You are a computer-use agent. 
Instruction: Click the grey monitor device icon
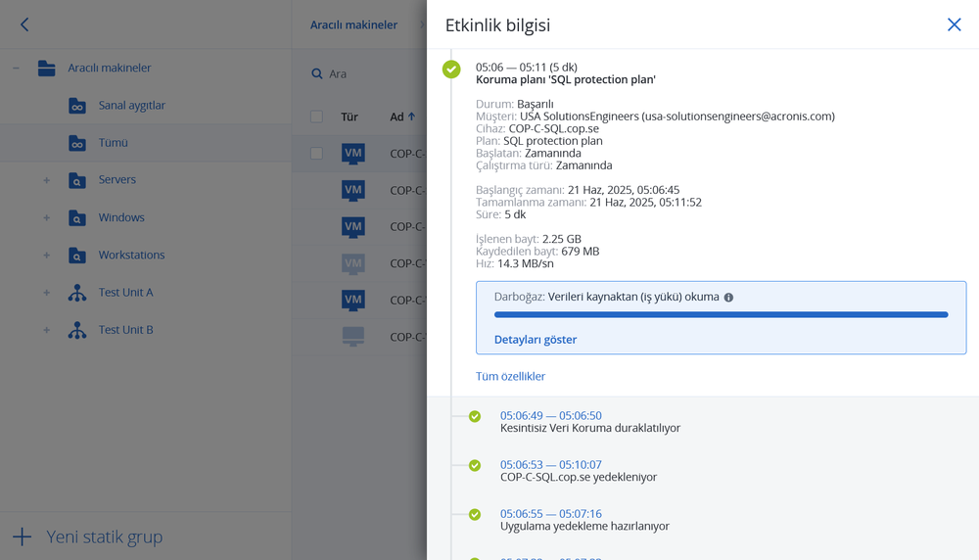click(353, 337)
